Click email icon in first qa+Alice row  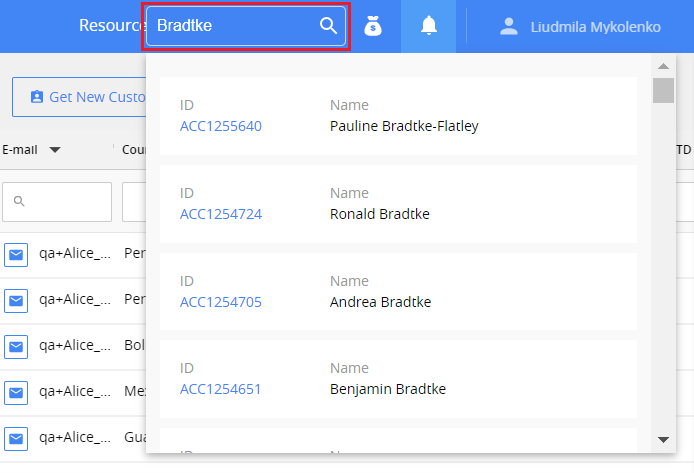[16, 254]
